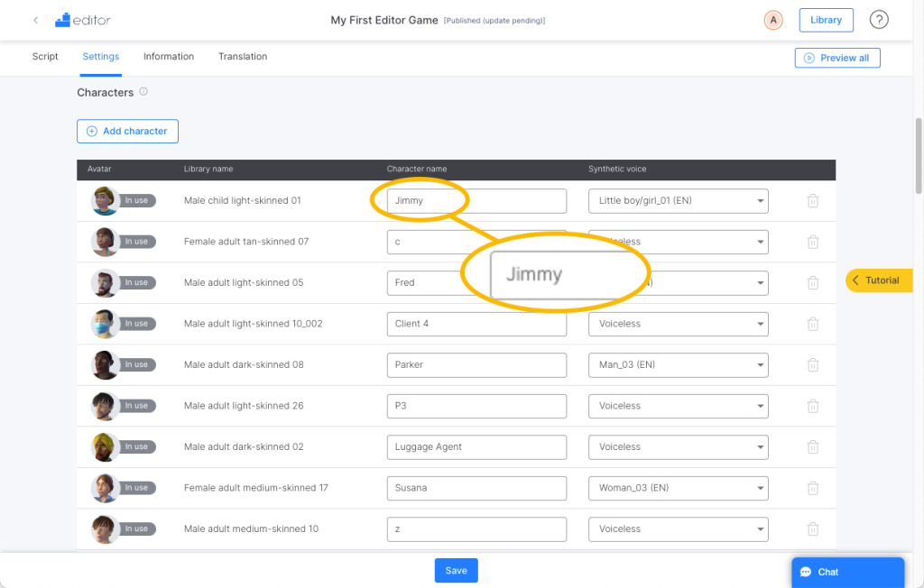The height and width of the screenshot is (588, 924).
Task: Open the Translation tab
Action: click(x=243, y=57)
